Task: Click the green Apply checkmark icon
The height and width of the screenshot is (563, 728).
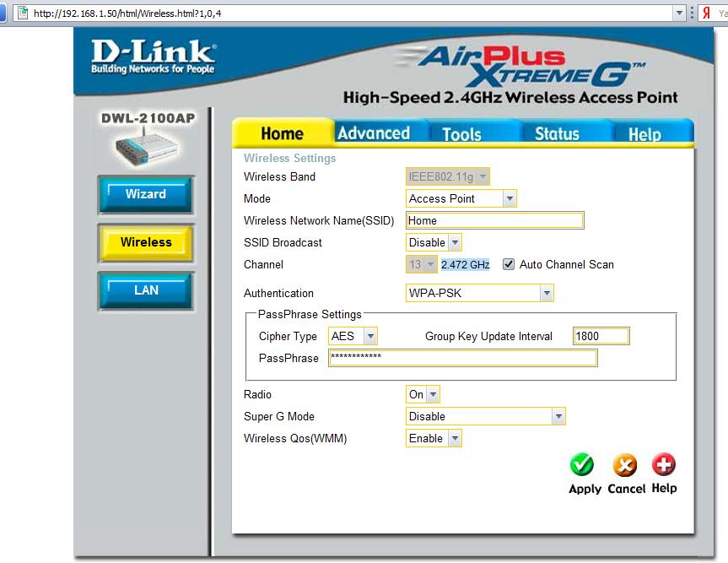Action: [x=582, y=464]
